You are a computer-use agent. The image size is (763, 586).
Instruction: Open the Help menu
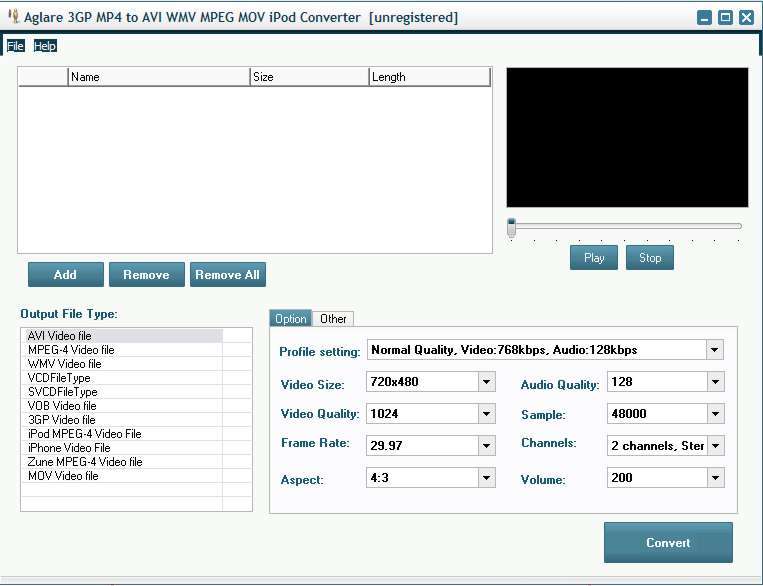[45, 46]
